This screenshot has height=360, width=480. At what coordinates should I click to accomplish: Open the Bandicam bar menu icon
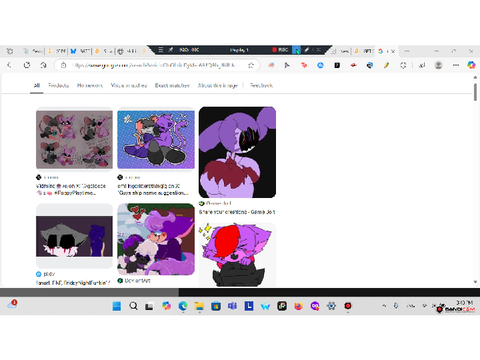(161, 50)
